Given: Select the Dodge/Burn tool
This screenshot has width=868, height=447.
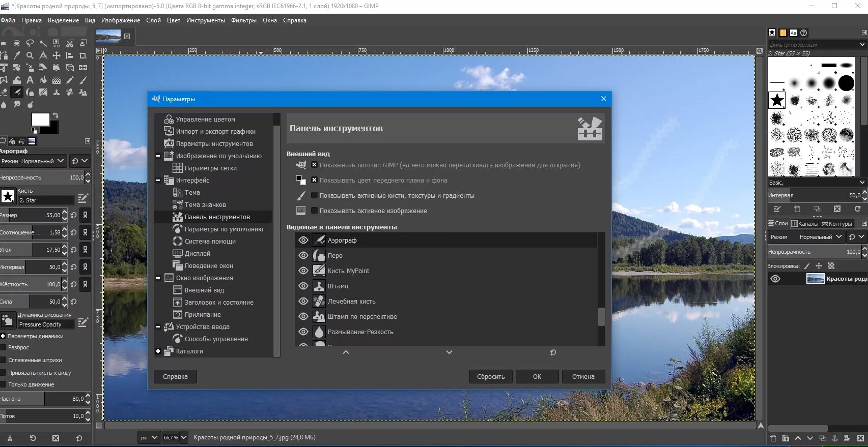Looking at the screenshot, I should click(x=30, y=105).
